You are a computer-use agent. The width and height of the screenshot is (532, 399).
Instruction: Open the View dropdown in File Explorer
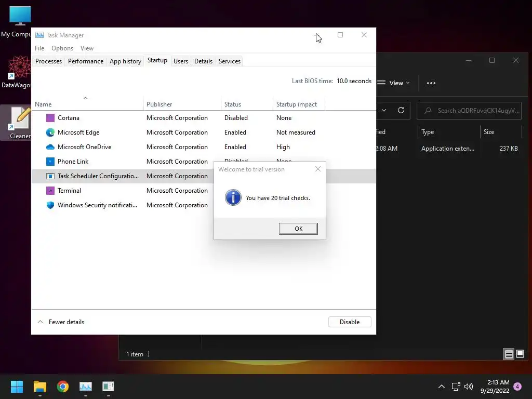point(394,83)
